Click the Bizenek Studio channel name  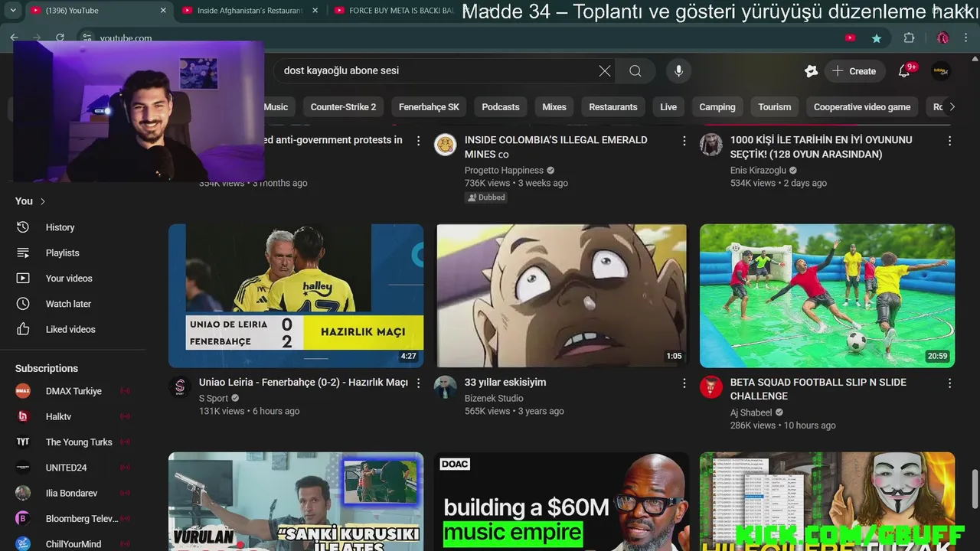click(x=494, y=398)
